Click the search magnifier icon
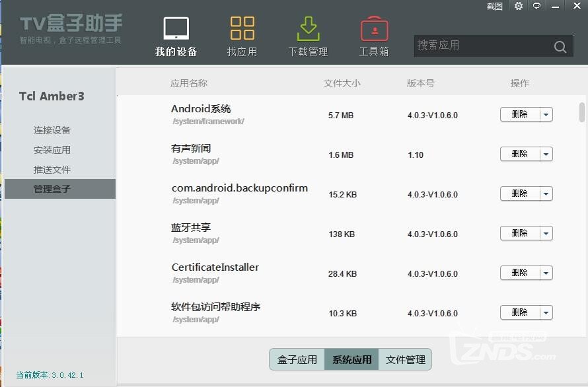 coord(560,46)
